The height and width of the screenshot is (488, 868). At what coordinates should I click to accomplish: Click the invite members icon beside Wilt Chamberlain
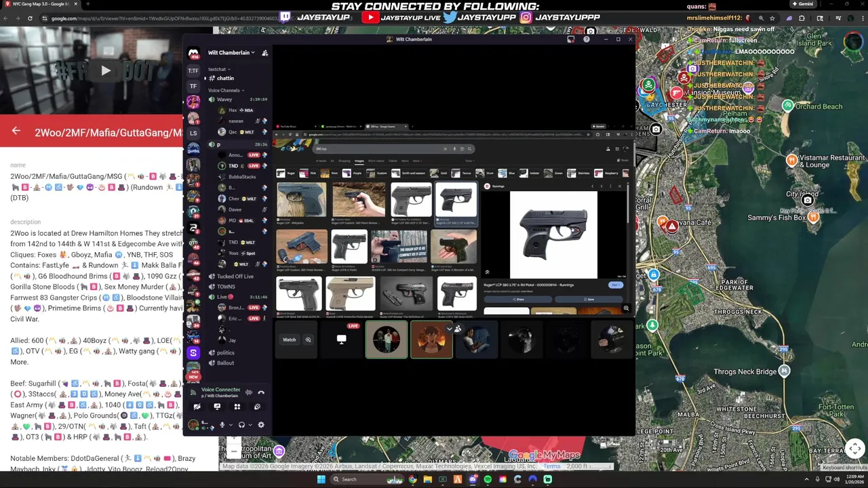(265, 53)
